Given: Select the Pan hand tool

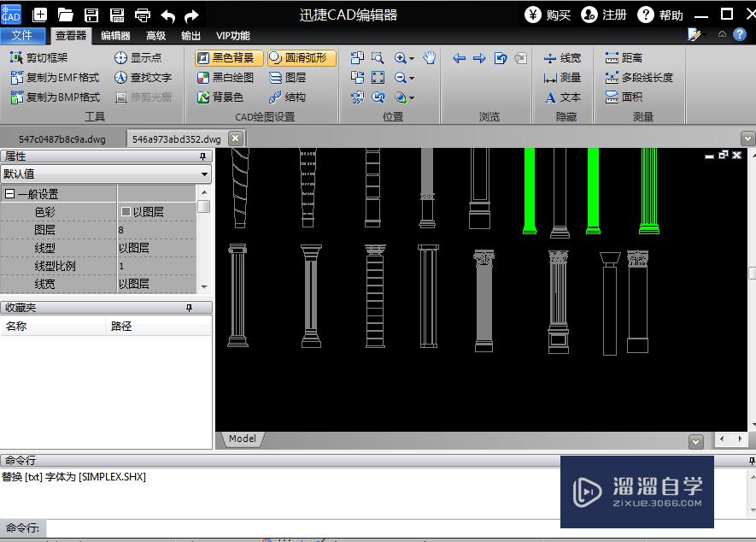Looking at the screenshot, I should coord(430,58).
